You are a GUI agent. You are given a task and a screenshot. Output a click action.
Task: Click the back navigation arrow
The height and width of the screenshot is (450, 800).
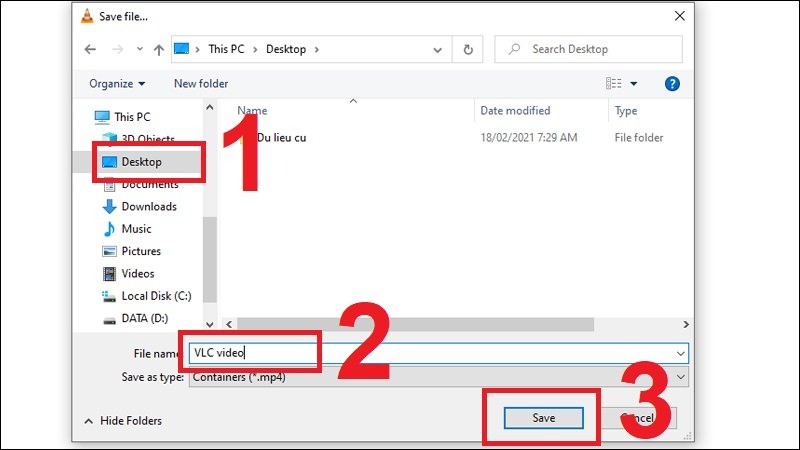coord(90,49)
